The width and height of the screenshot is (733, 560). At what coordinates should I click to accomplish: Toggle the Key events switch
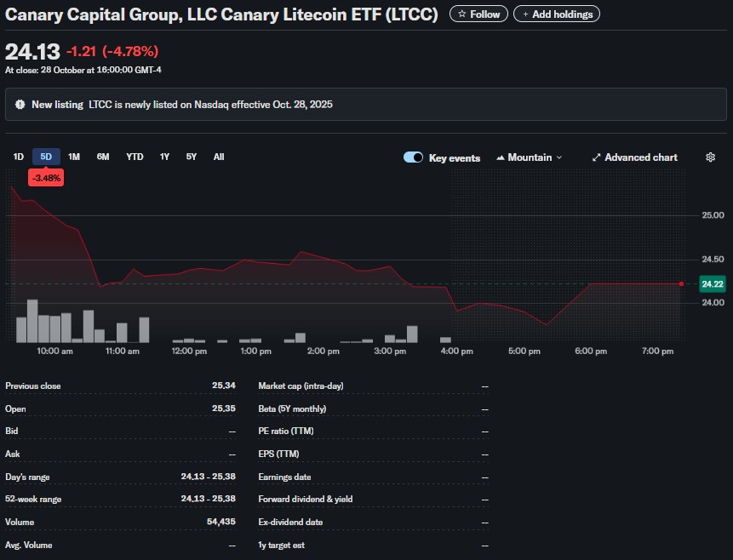click(414, 157)
